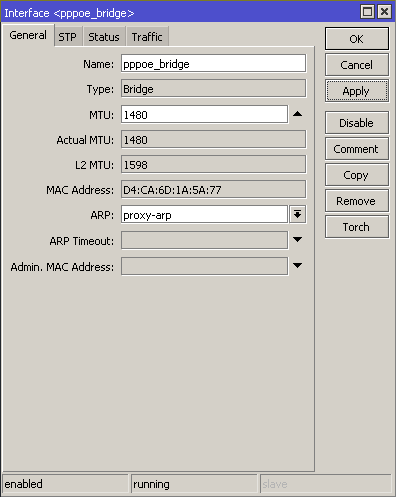This screenshot has width=396, height=497.
Task: Click the L2 MTU value 1598
Action: click(213, 165)
